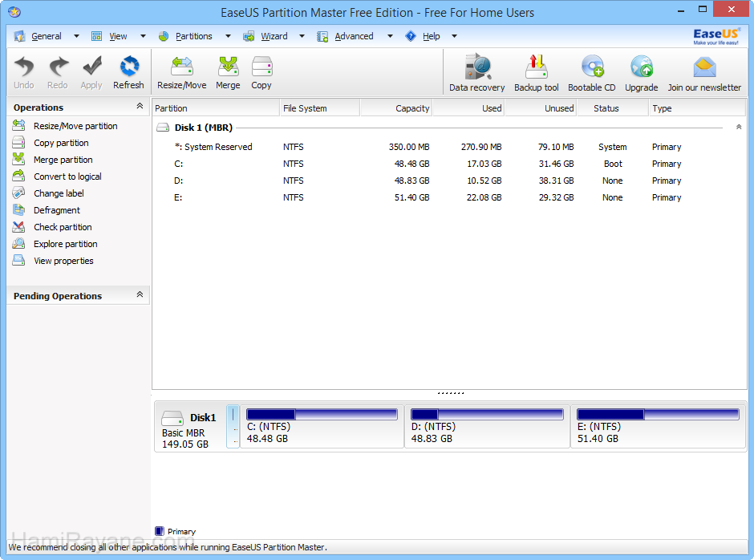Collapse the Operations panel
Image resolution: width=754 pixels, height=560 pixels.
click(140, 106)
